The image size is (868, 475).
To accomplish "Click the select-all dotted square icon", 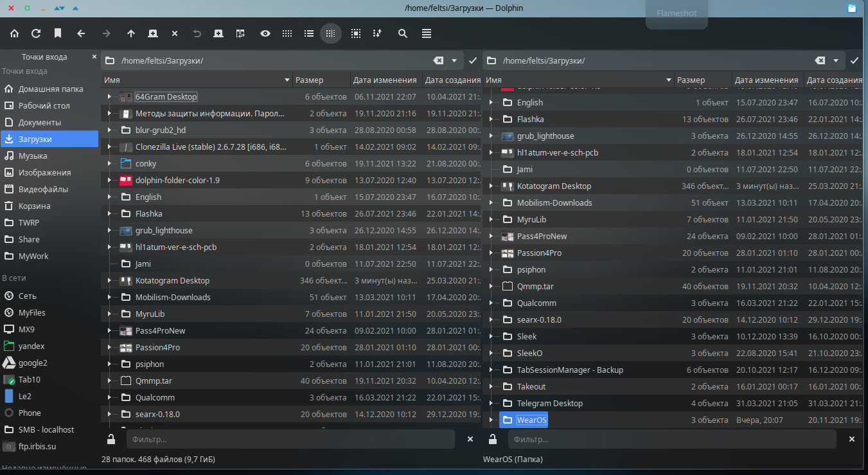I will 355,33.
